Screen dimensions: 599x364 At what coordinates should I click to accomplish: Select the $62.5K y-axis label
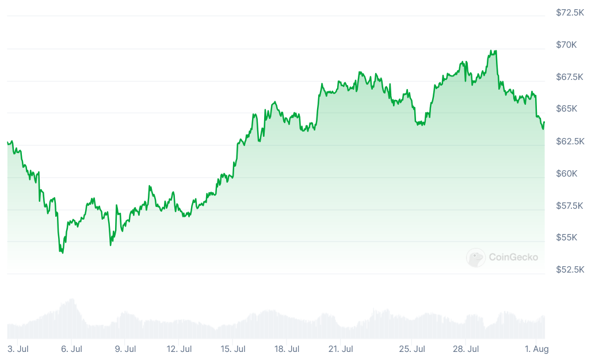570,141
